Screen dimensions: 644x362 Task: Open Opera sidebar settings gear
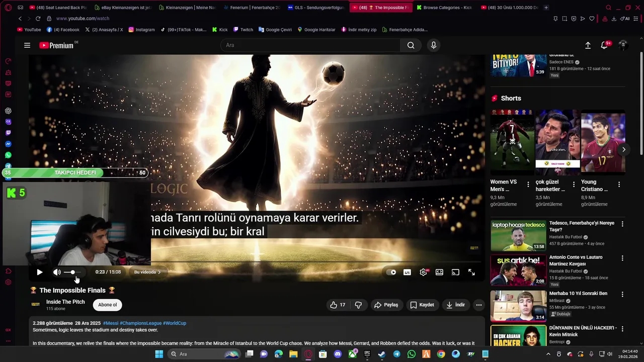8,283
